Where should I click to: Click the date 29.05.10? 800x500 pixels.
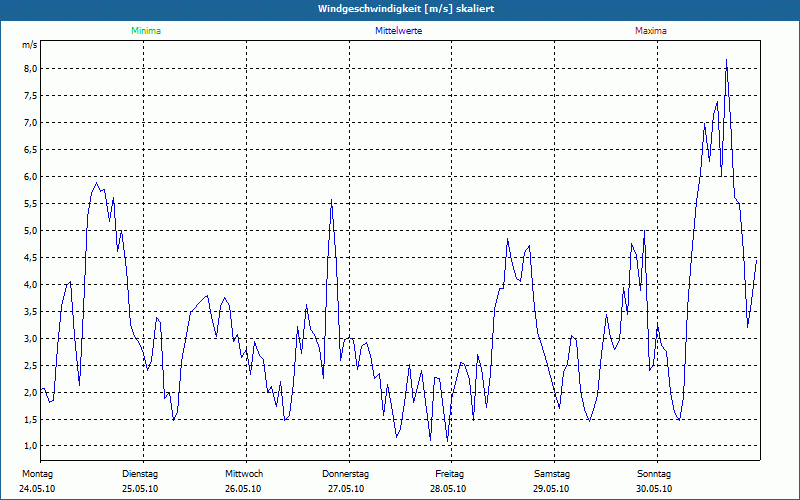(x=551, y=489)
